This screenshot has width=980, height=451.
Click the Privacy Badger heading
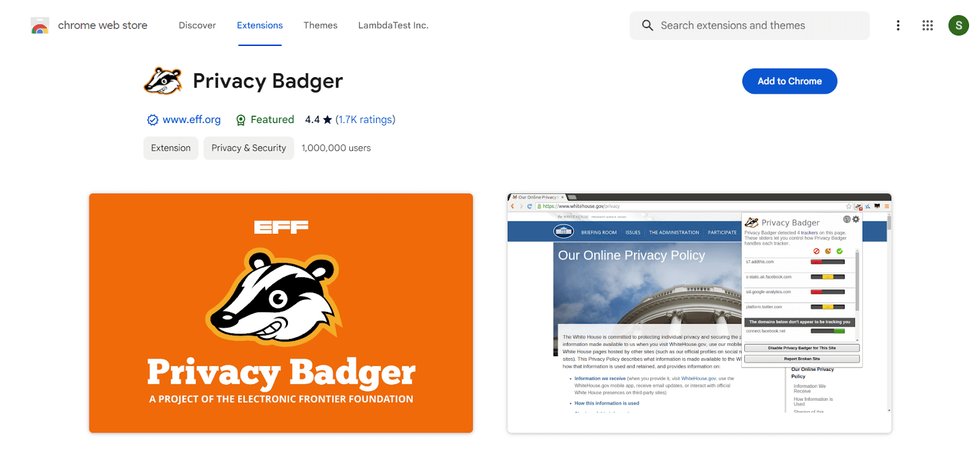tap(268, 81)
